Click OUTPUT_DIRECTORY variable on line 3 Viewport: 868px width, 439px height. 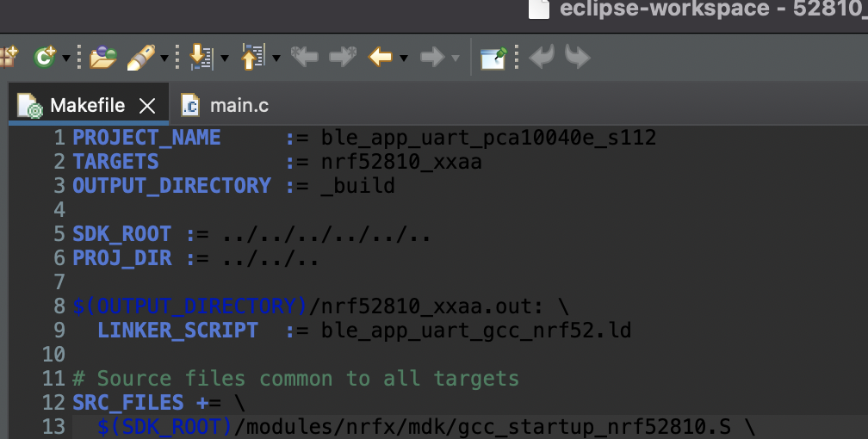(x=171, y=185)
